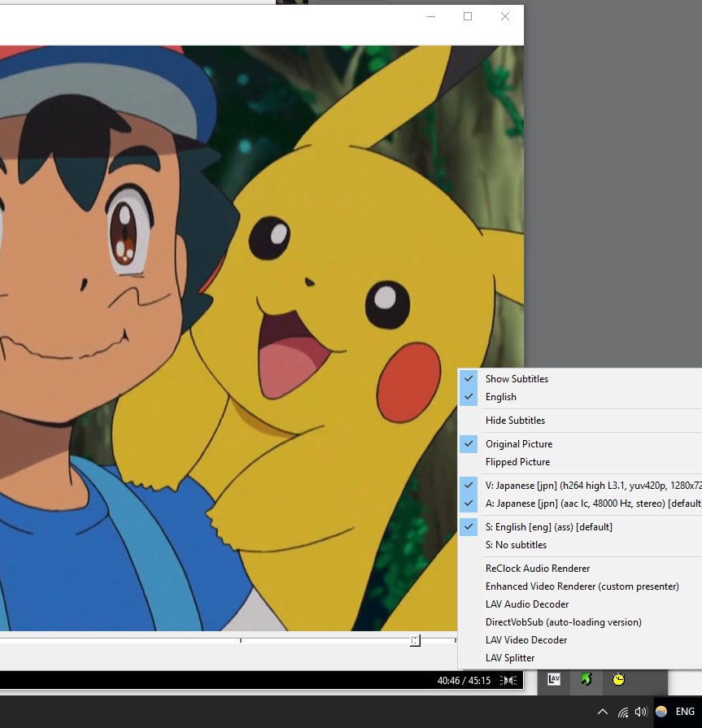
Task: Open LAV Audio Decoder properties
Action: pos(580,604)
